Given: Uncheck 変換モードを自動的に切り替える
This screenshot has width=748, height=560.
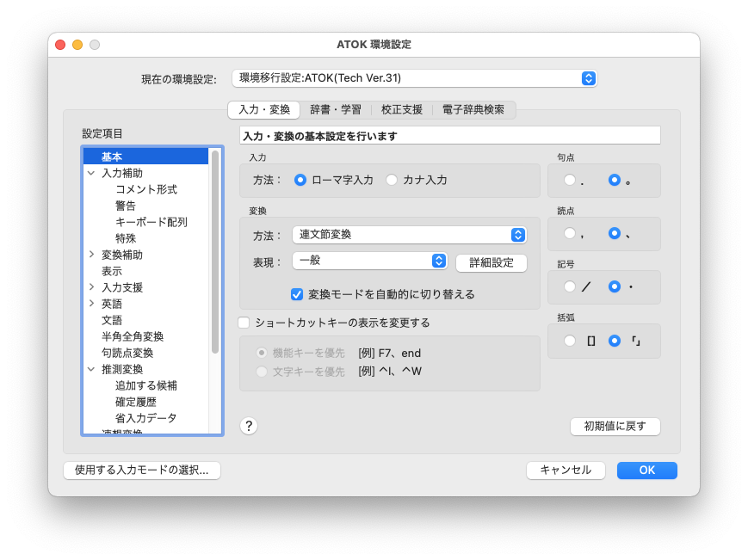Looking at the screenshot, I should (299, 293).
